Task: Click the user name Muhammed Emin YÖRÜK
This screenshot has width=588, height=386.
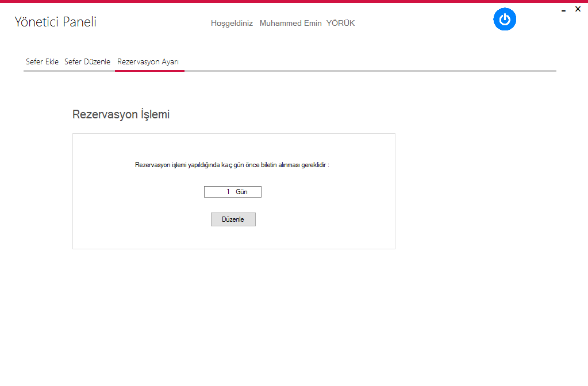Action: tap(307, 23)
